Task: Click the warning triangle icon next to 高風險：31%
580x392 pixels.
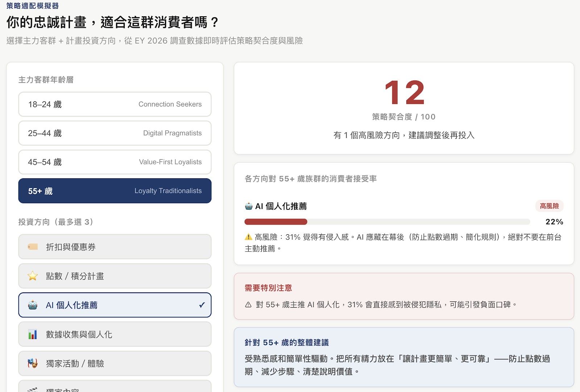Action: 248,237
